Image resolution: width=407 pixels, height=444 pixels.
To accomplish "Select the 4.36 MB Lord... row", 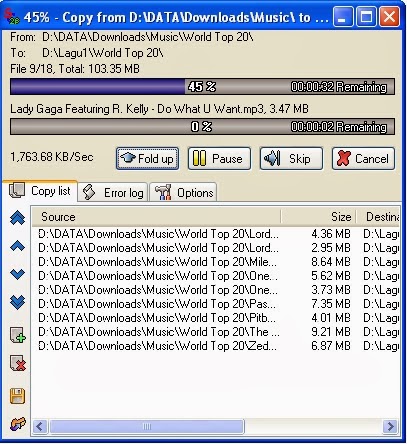I will pos(216,234).
